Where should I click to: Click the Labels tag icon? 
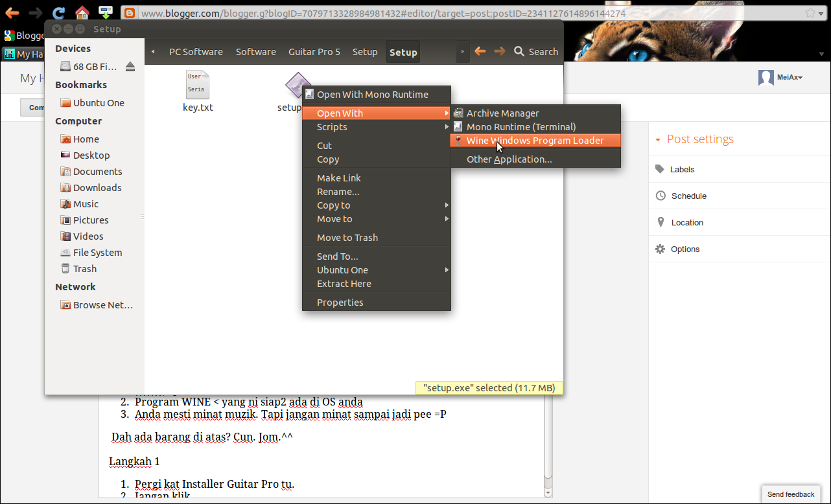660,169
